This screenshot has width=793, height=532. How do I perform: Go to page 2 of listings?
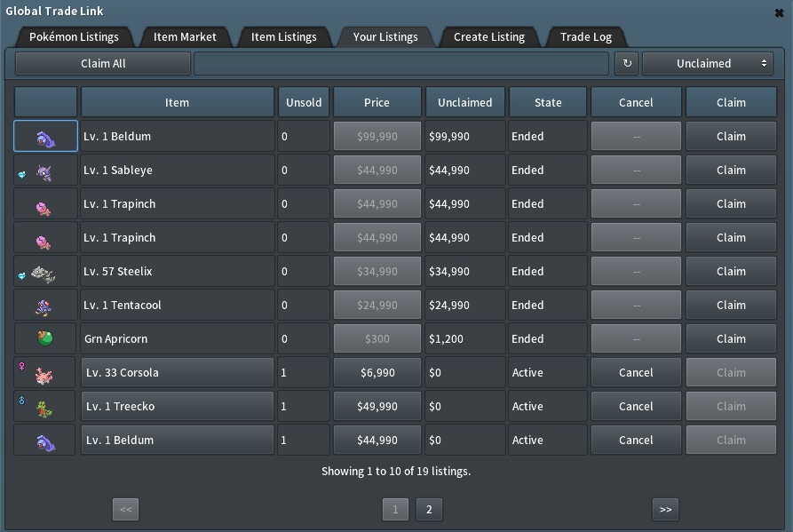click(x=429, y=509)
